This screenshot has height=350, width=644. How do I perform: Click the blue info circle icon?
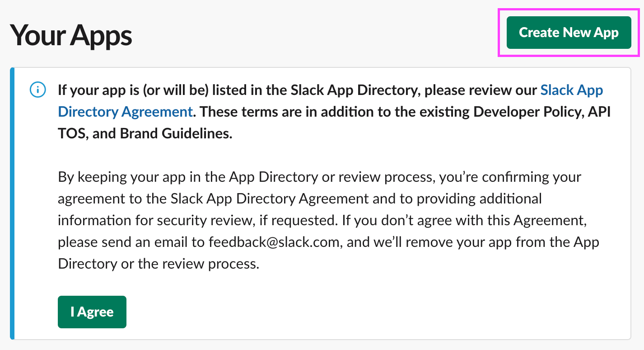37,90
